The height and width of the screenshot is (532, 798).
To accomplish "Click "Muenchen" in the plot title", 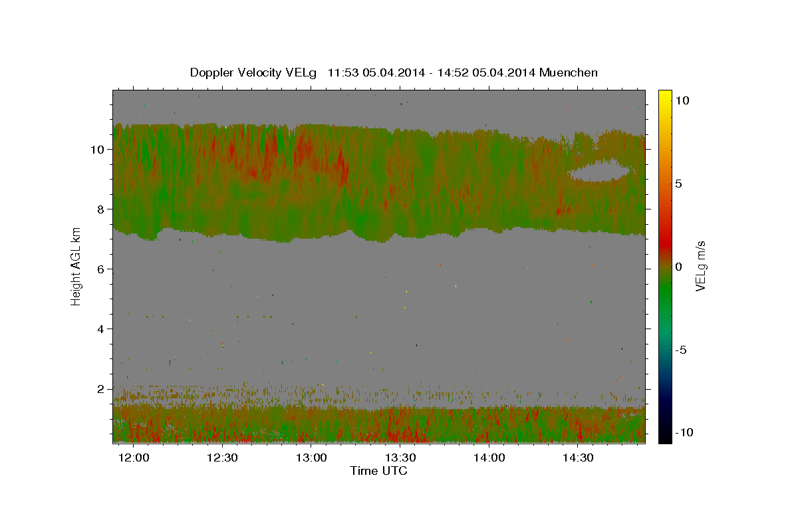I will [x=569, y=72].
